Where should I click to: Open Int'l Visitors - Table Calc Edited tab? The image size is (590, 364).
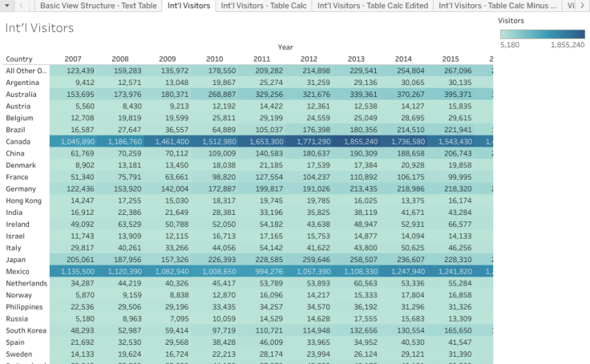(x=373, y=6)
